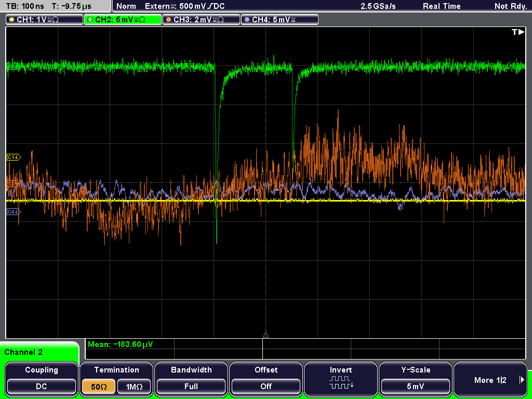532x399 pixels.
Task: Click the trigger level T marker
Action: pos(518,32)
